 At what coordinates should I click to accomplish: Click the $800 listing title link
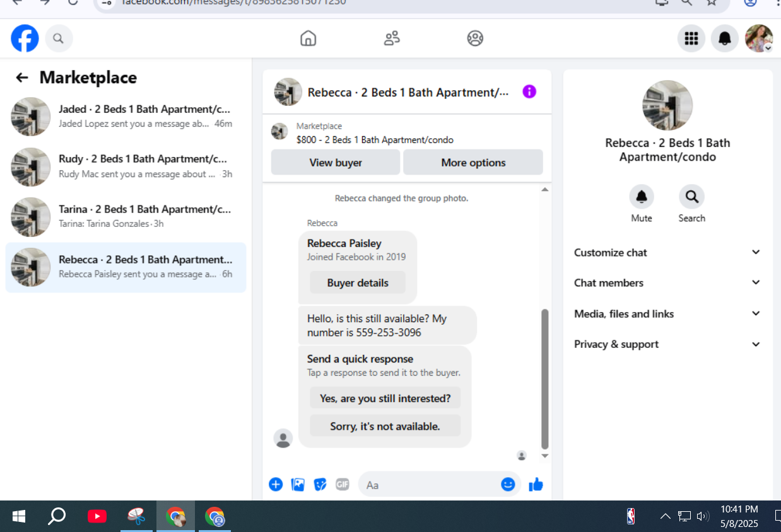pos(375,140)
